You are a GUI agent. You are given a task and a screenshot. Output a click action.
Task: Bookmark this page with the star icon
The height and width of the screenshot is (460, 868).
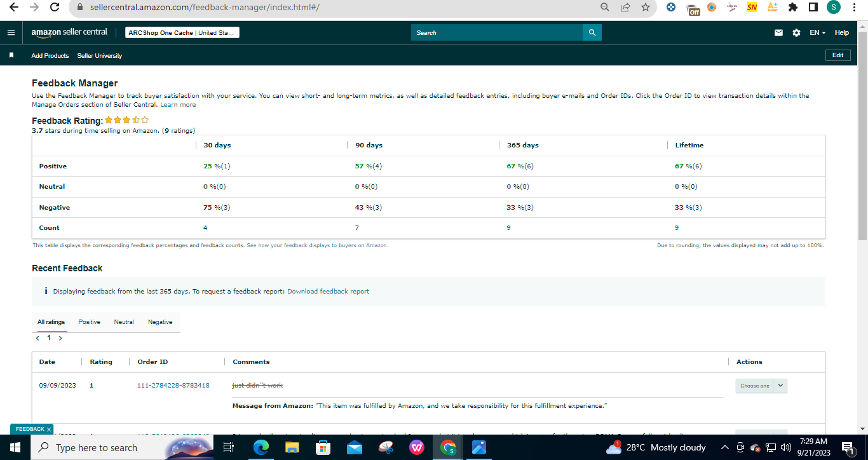click(646, 7)
